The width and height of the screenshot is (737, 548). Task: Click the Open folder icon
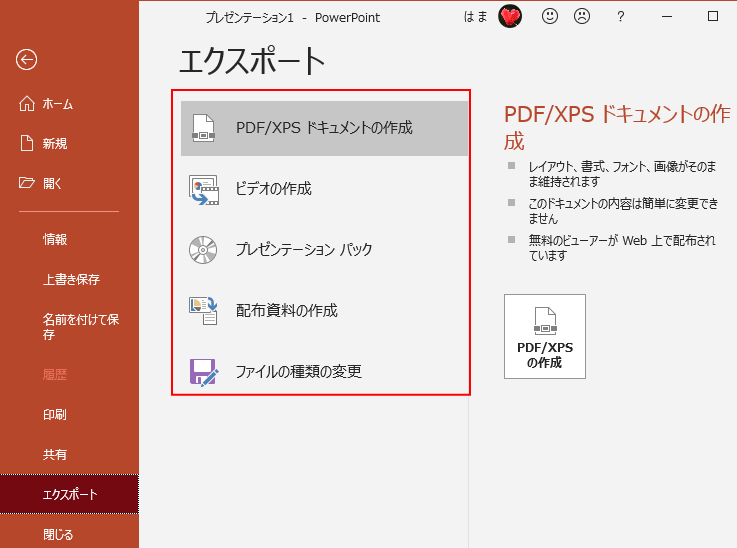(x=27, y=183)
